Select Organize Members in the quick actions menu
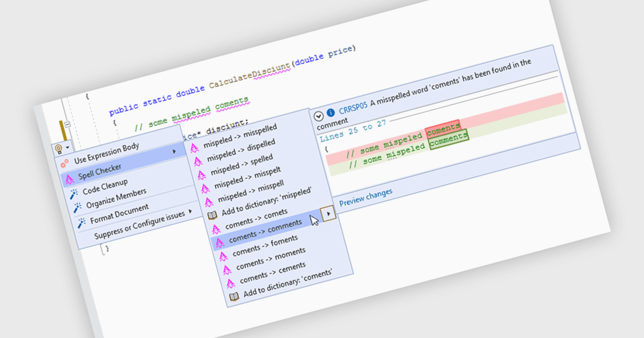Image resolution: width=644 pixels, height=338 pixels. 116,198
